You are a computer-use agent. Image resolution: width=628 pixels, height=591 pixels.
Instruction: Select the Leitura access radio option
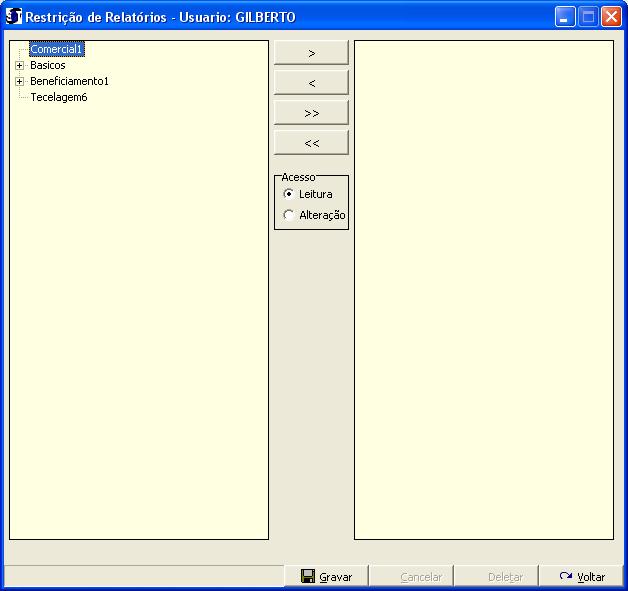pyautogui.click(x=289, y=194)
